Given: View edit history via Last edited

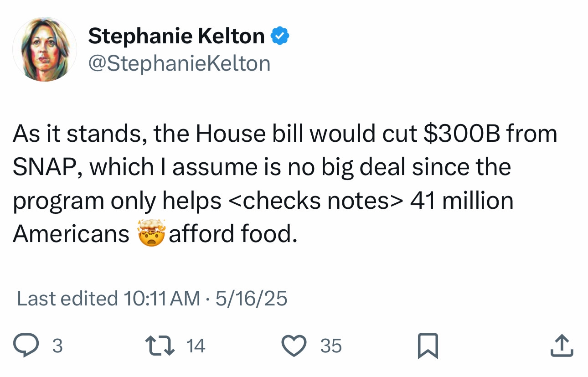Looking at the screenshot, I should click(x=67, y=299).
